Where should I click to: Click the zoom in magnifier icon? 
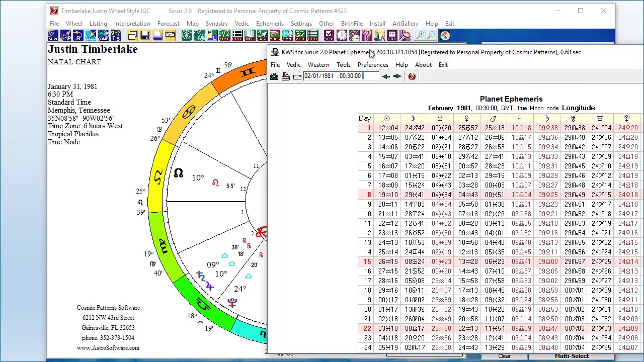420,36
